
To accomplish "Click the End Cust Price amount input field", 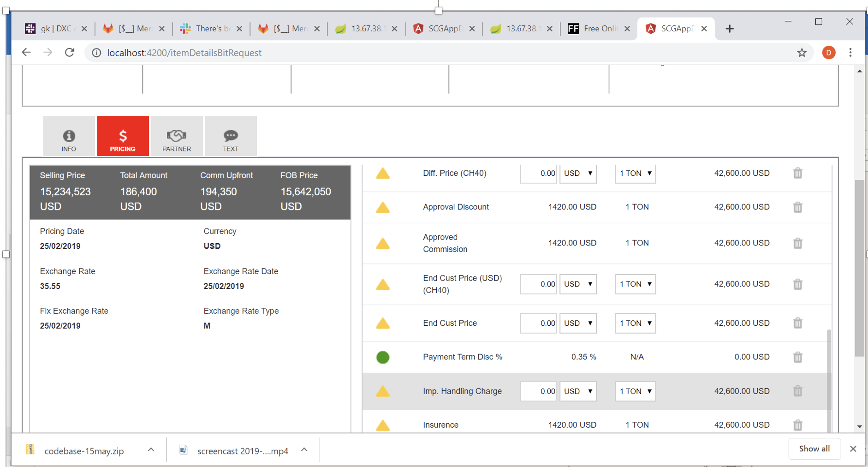I will coord(538,323).
